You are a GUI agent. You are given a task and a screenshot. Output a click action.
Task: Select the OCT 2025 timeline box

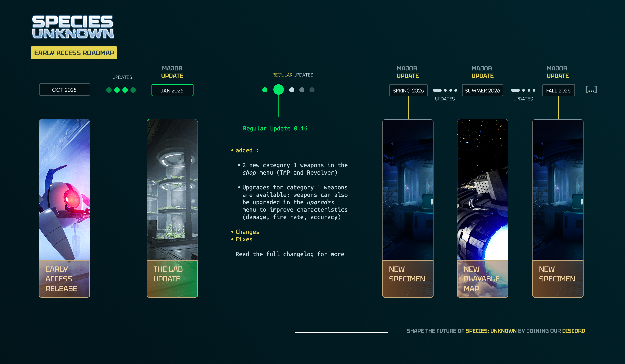65,90
